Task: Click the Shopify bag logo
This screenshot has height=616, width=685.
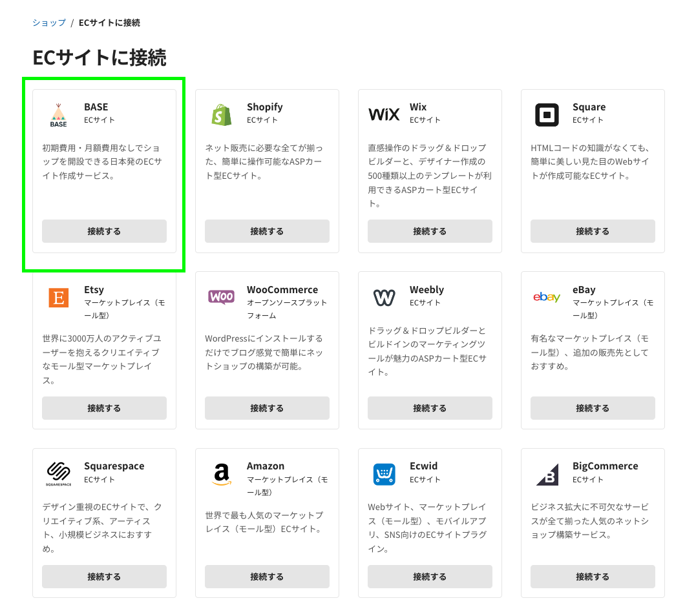Action: tap(222, 115)
